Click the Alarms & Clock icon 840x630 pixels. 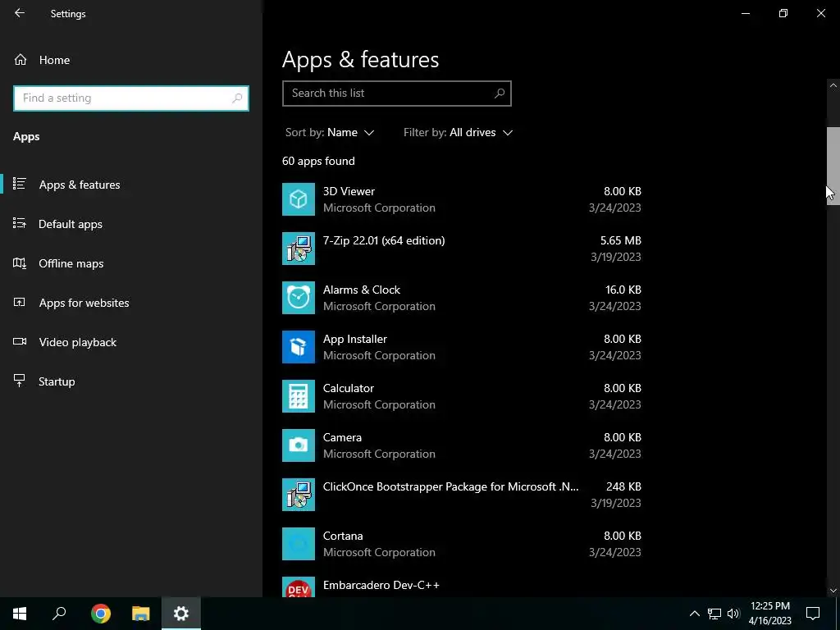coord(299,298)
